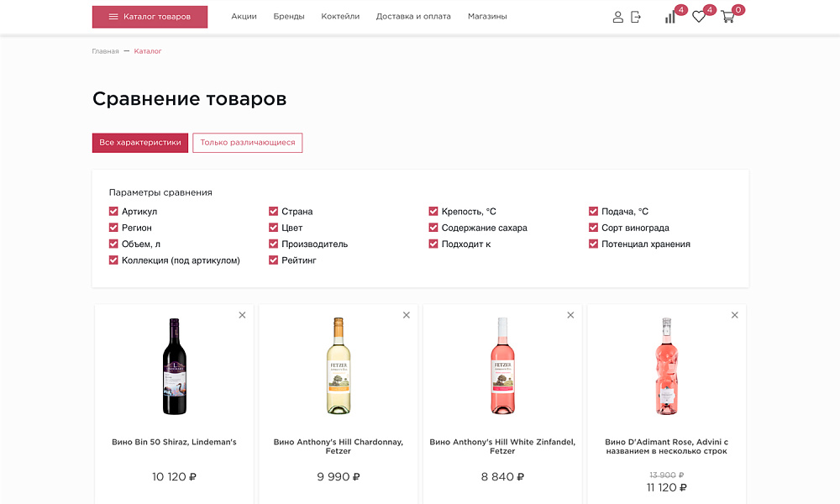Toggle the Рейтинг parameter checkbox

[x=273, y=260]
